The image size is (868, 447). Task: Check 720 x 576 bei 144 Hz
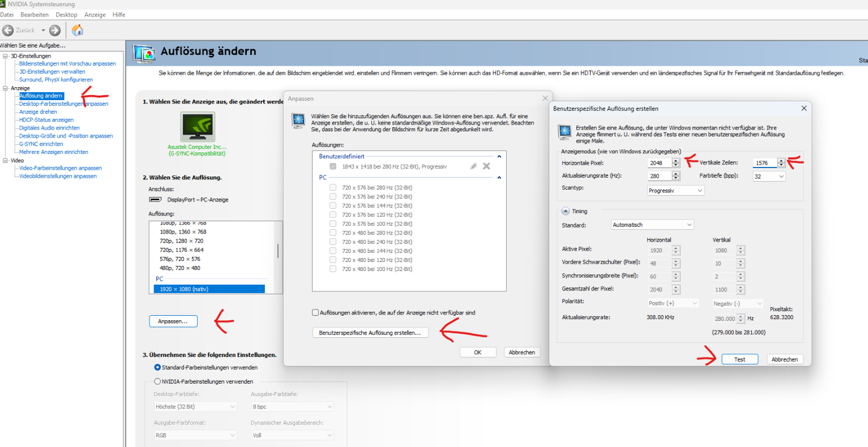[x=333, y=205]
